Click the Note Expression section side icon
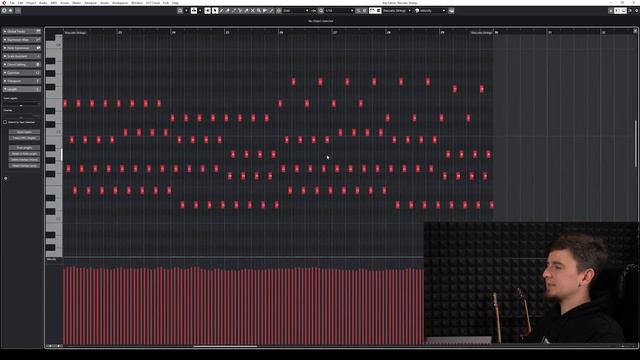Image resolution: width=640 pixels, height=360 pixels. tap(38, 48)
